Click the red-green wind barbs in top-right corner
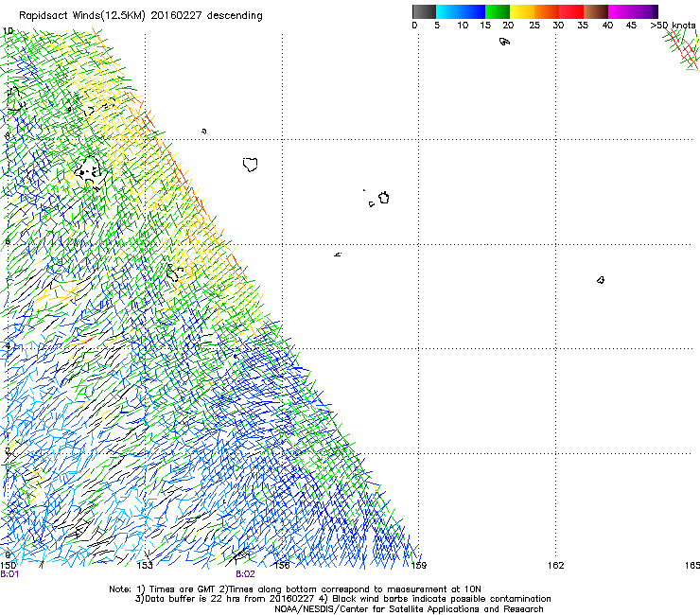Viewport: 700px width, 615px height. coord(681,49)
